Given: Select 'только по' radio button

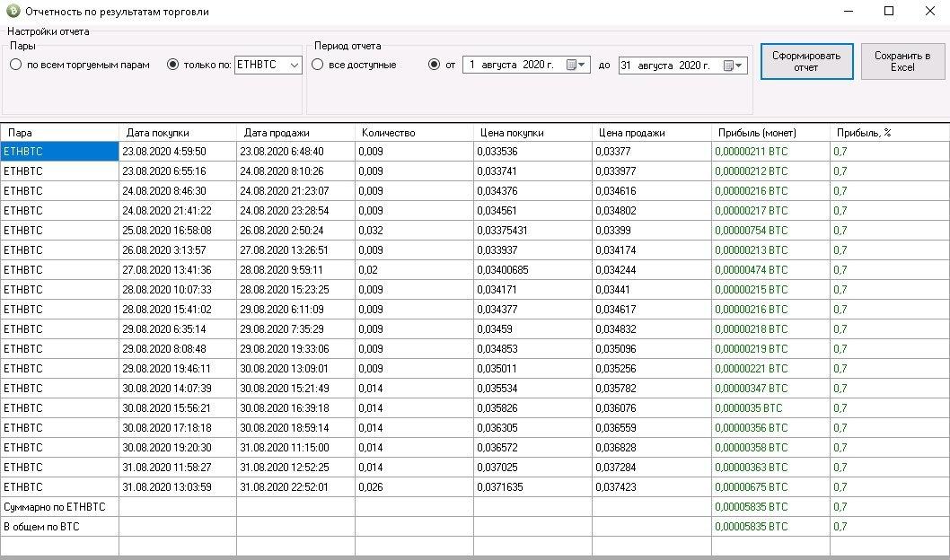Looking at the screenshot, I should 172,65.
